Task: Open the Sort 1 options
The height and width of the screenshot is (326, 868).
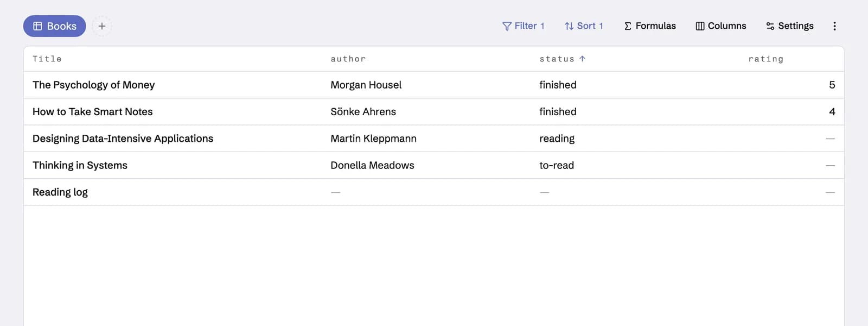Action: [x=584, y=26]
